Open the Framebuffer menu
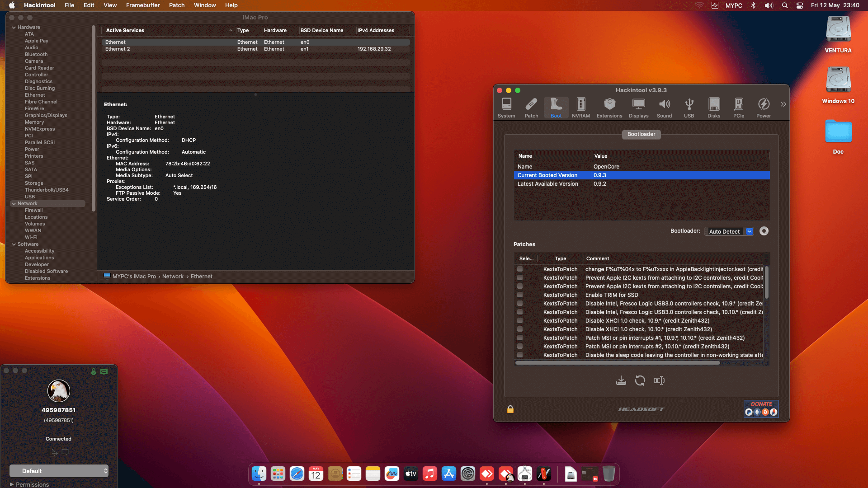868x488 pixels. click(143, 5)
